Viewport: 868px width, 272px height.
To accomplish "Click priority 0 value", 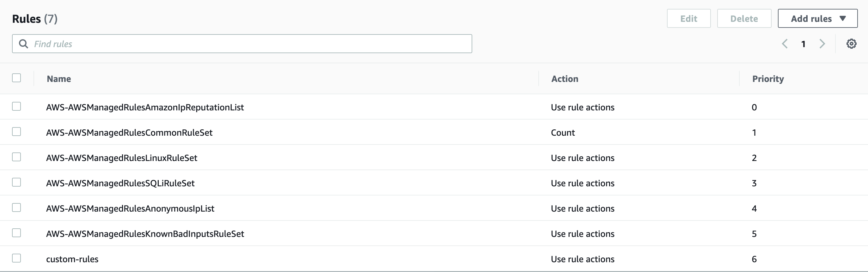I will [754, 107].
